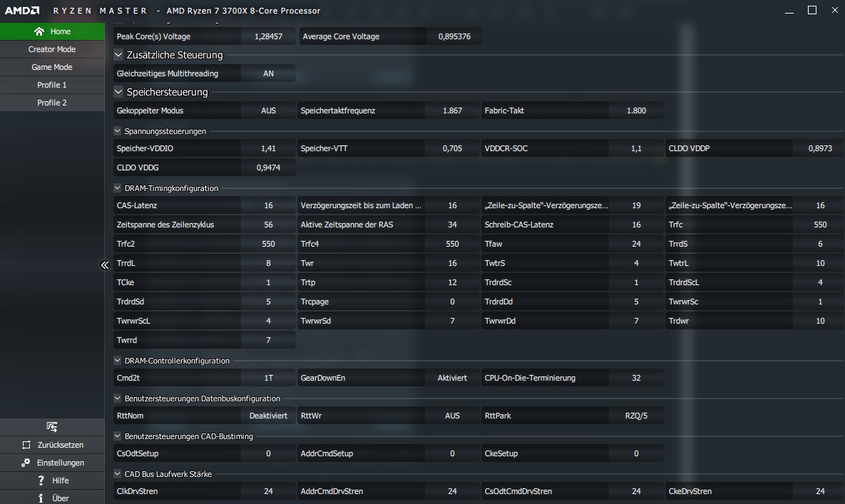Click Trtp value 12
This screenshot has height=504, width=845.
click(452, 282)
